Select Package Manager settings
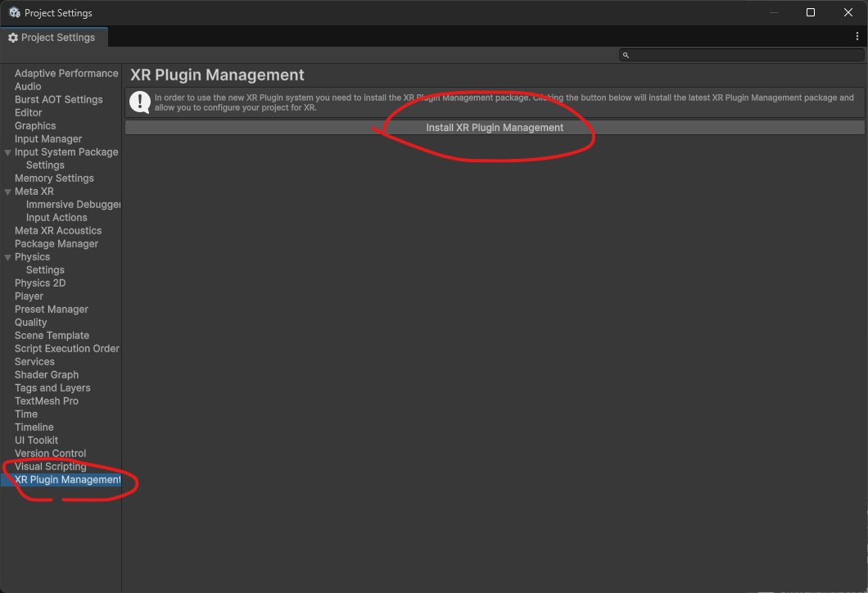 pos(57,243)
